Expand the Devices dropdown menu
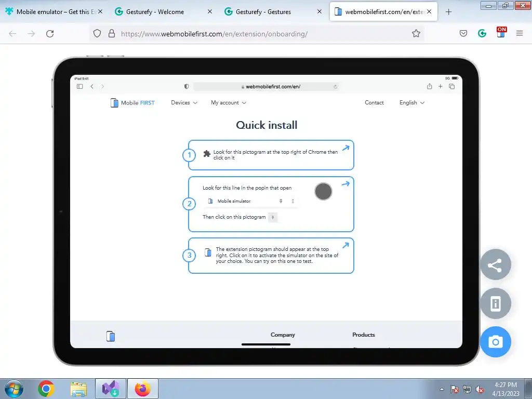This screenshot has height=399, width=532. pyautogui.click(x=184, y=102)
